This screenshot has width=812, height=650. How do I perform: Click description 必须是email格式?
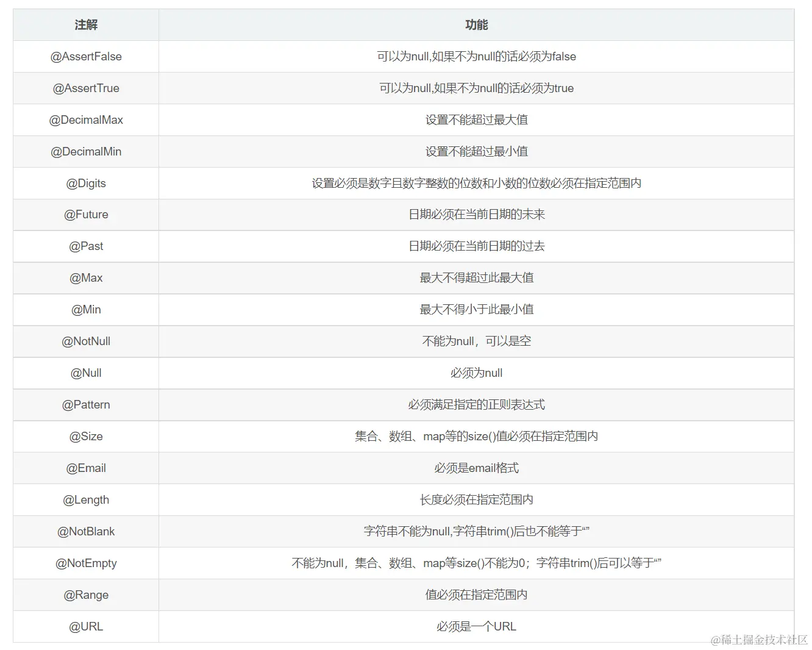click(x=476, y=468)
